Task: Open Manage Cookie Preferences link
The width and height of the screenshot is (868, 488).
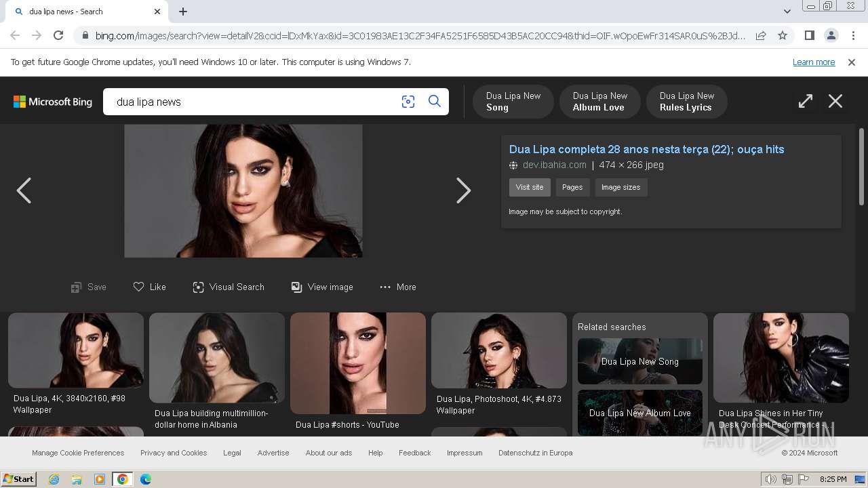Action: pos(78,453)
